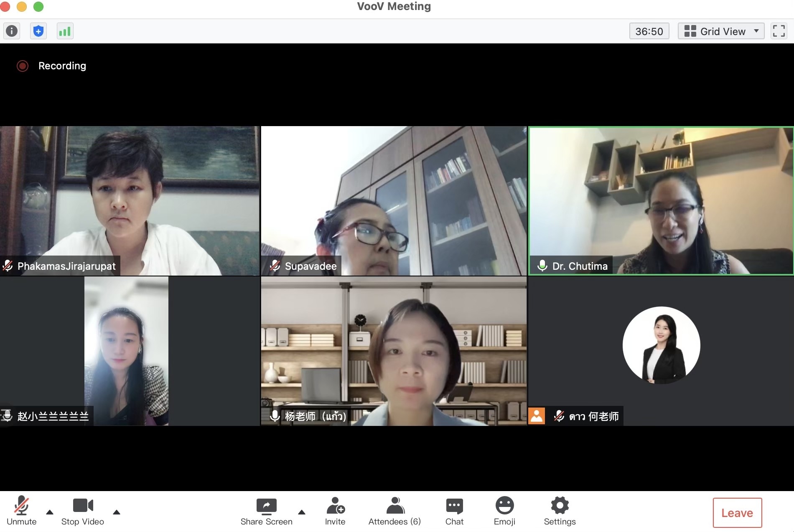This screenshot has width=794, height=532.
Task: Enter full screen mode
Action: click(x=779, y=31)
